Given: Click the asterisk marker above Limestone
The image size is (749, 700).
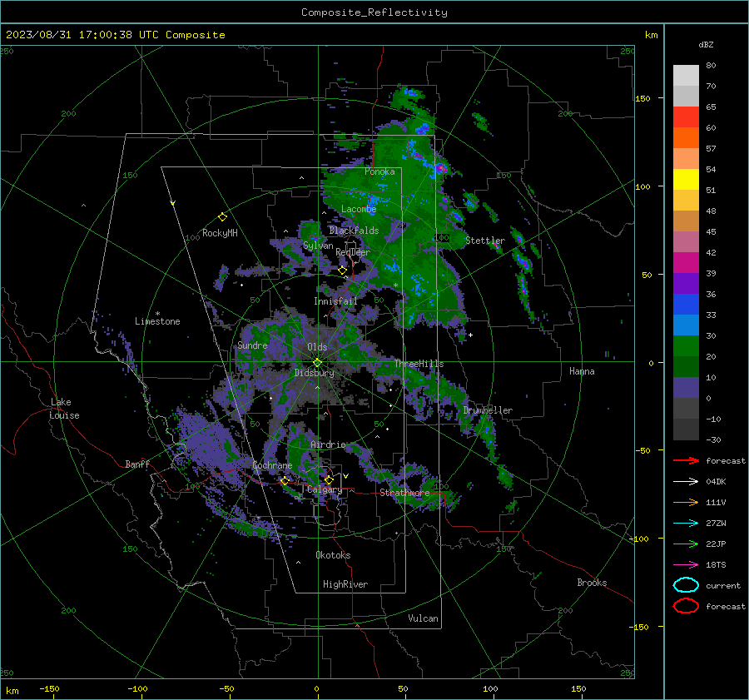Looking at the screenshot, I should (157, 314).
